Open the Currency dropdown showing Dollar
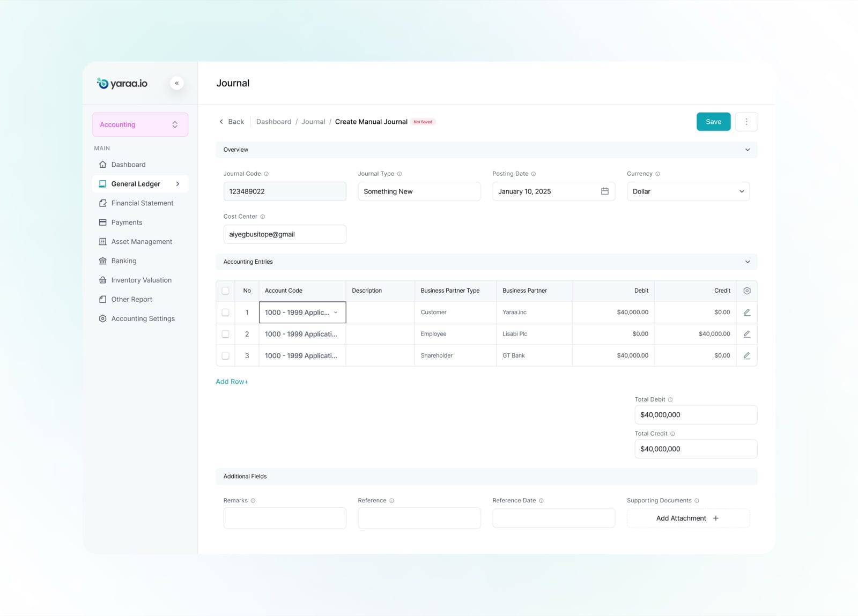 click(688, 191)
